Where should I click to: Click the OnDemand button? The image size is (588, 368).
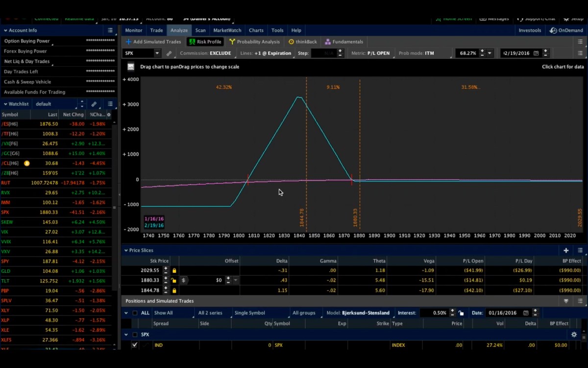point(566,30)
